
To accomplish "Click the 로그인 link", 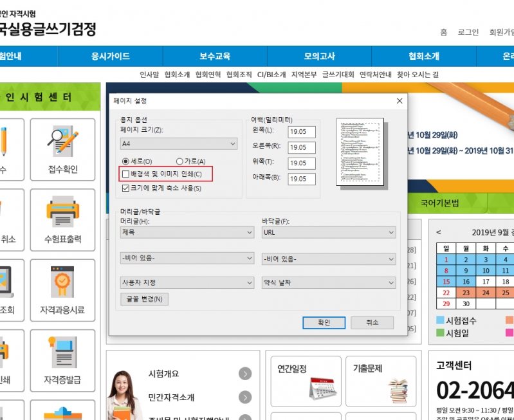I will tap(468, 32).
